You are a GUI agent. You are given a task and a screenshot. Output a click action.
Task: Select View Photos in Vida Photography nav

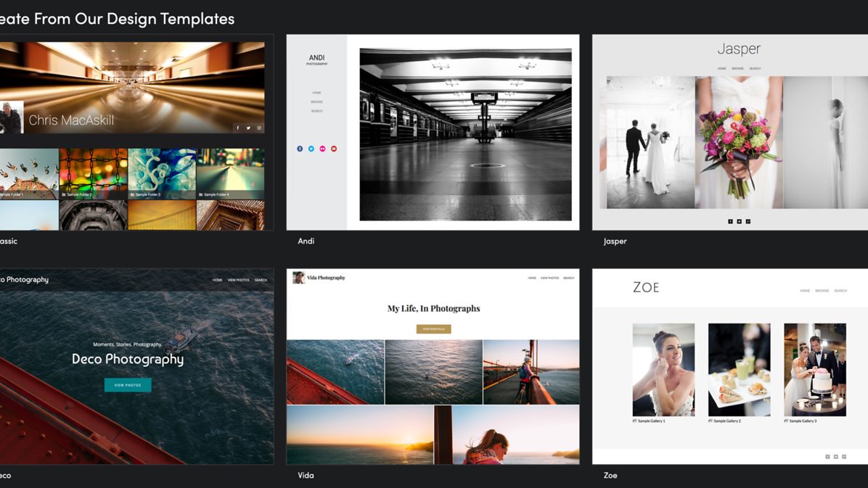click(x=549, y=278)
